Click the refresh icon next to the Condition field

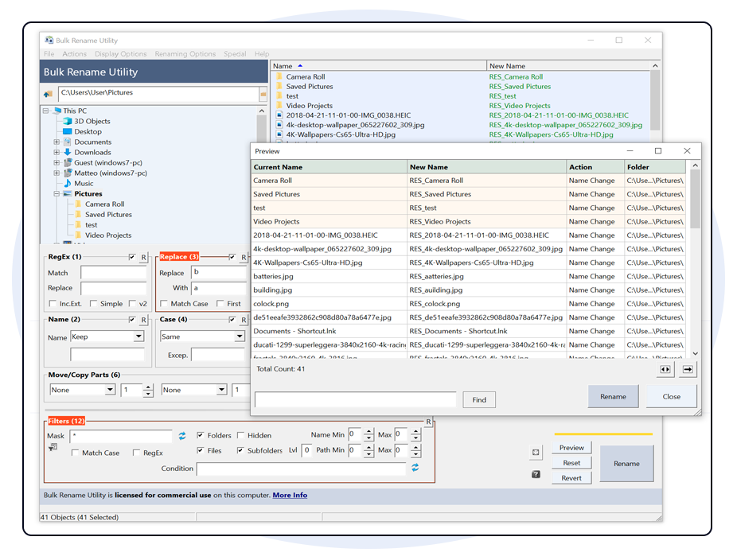[x=415, y=468]
